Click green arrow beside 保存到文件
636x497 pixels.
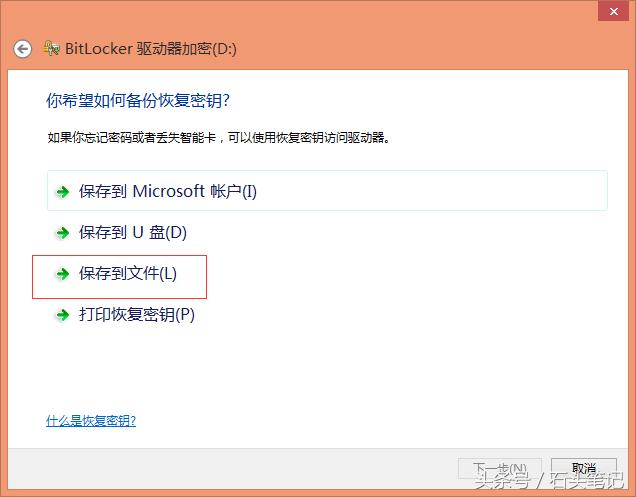[63, 274]
